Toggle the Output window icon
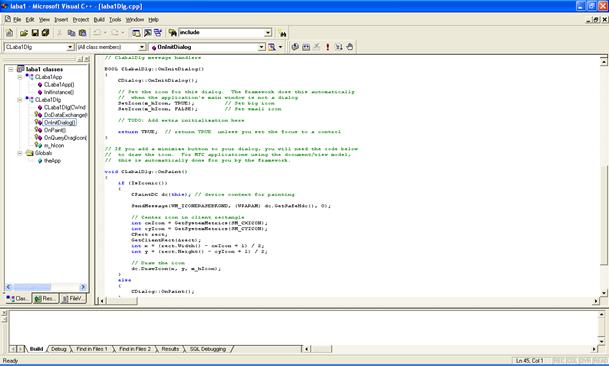This screenshot has height=366, width=609. pos(147,33)
